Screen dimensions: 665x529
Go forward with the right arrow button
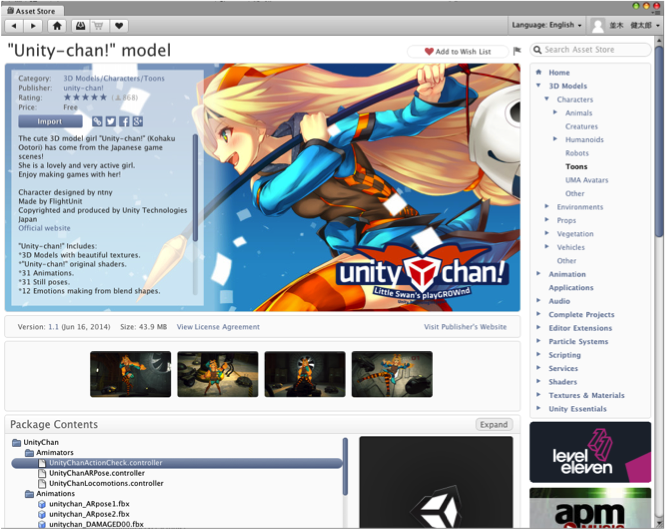(x=33, y=26)
